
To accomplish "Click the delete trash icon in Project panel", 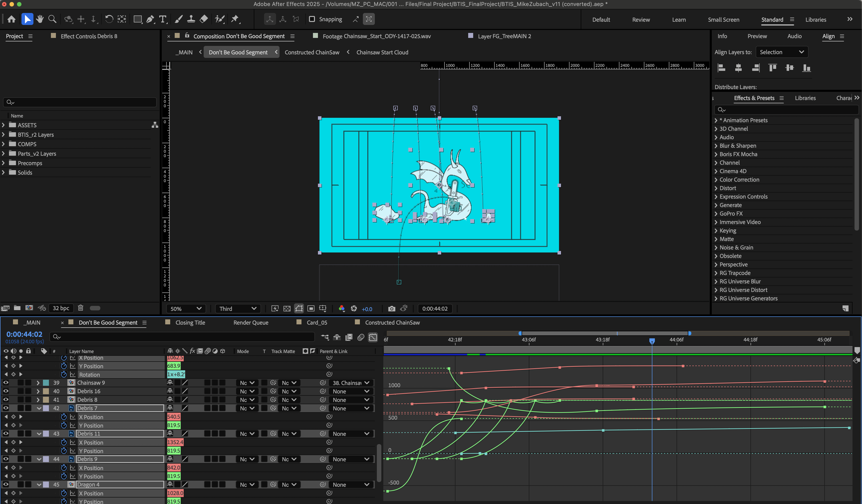I will point(80,308).
